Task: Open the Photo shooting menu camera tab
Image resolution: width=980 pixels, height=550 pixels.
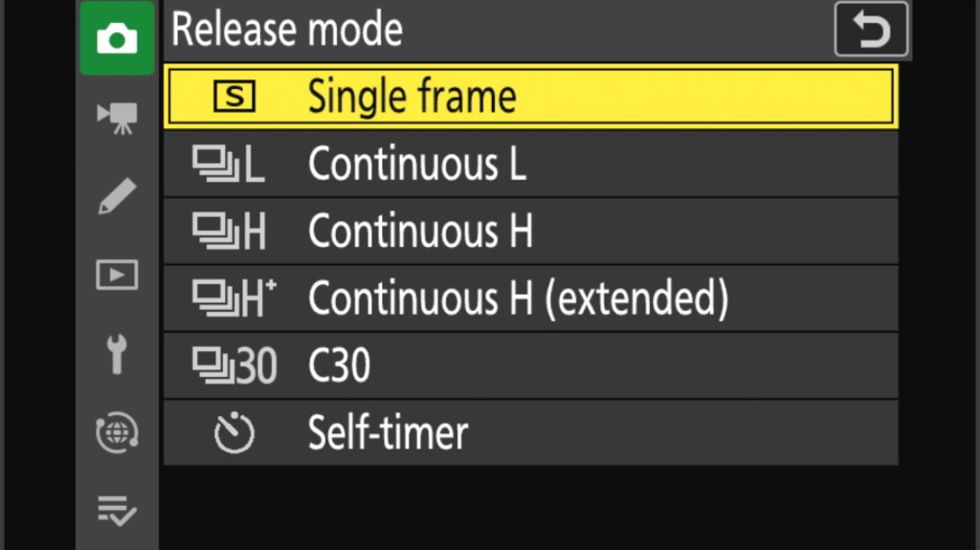Action: (x=117, y=39)
